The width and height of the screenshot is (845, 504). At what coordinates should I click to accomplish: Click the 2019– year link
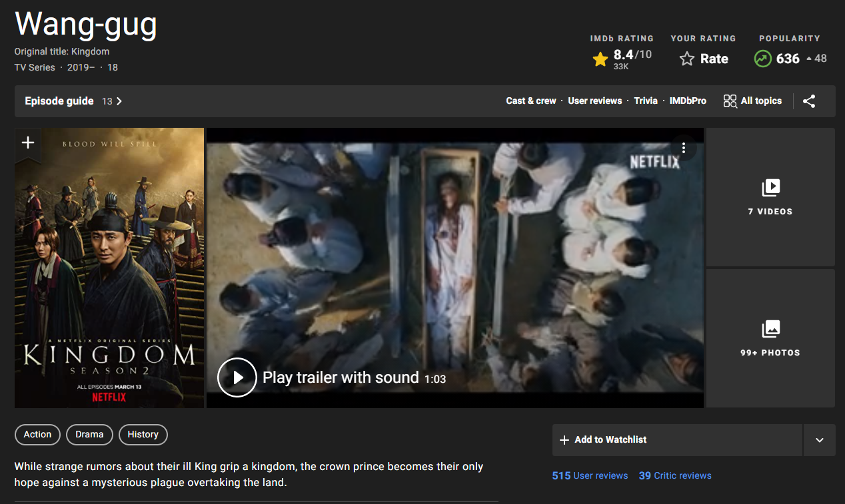pos(81,67)
